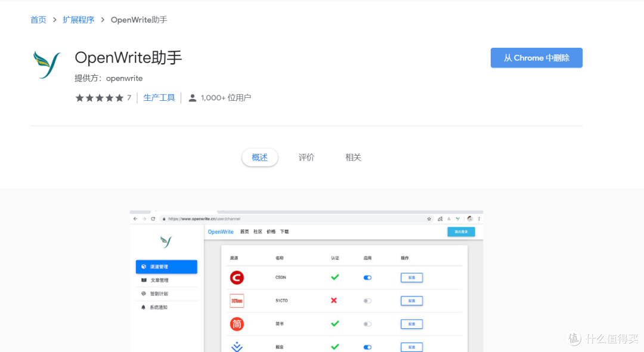Click the 认证 column header
The image size is (644, 352).
click(x=335, y=258)
